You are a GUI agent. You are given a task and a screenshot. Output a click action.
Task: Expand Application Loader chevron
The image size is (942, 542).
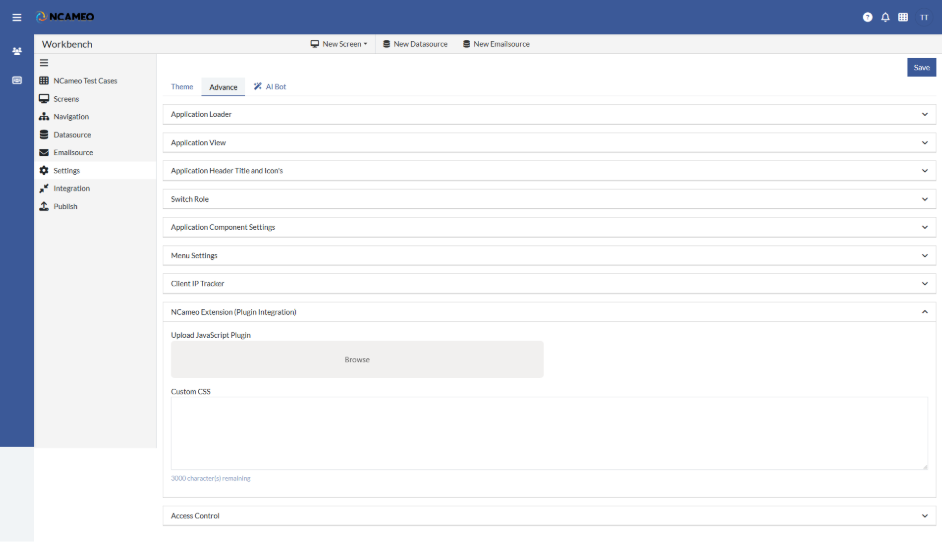pos(925,114)
